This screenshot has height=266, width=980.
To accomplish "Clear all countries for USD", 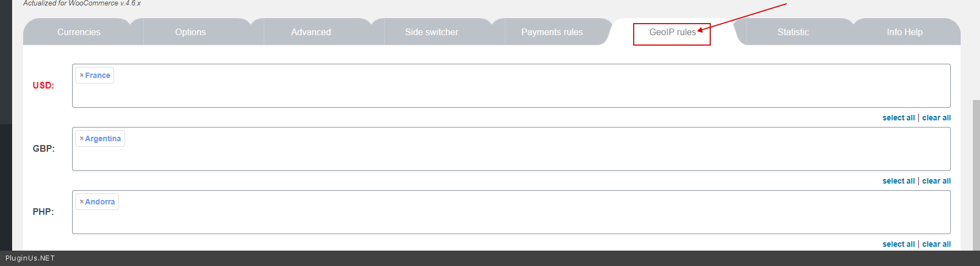I will tap(937, 118).
